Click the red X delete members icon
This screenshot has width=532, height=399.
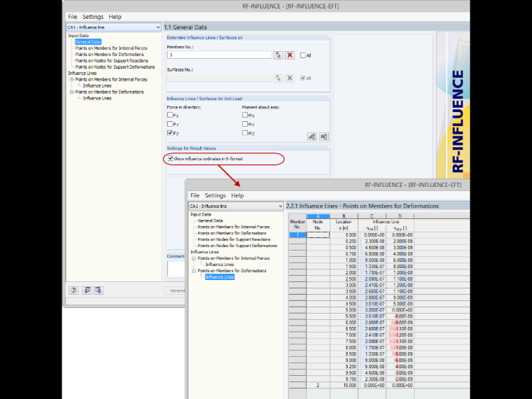[290, 55]
